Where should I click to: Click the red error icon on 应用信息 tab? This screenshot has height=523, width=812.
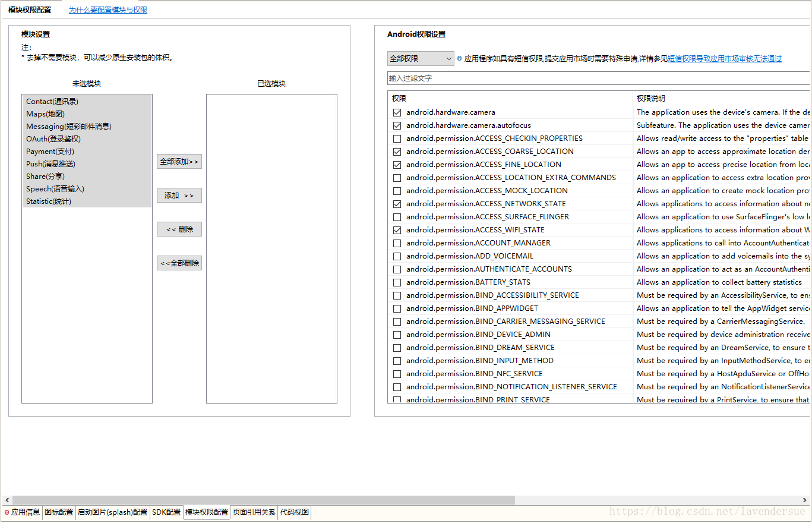pos(7,512)
